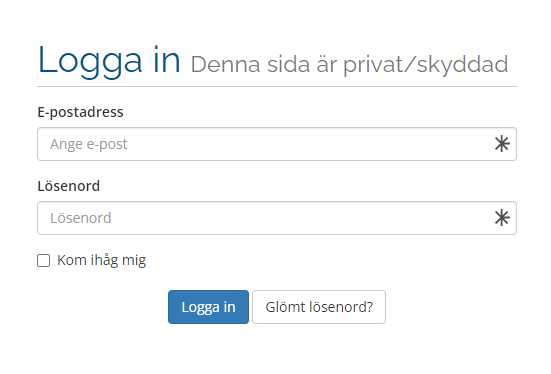Submit the login form with Logga in
This screenshot has height=374, width=551.
click(208, 307)
